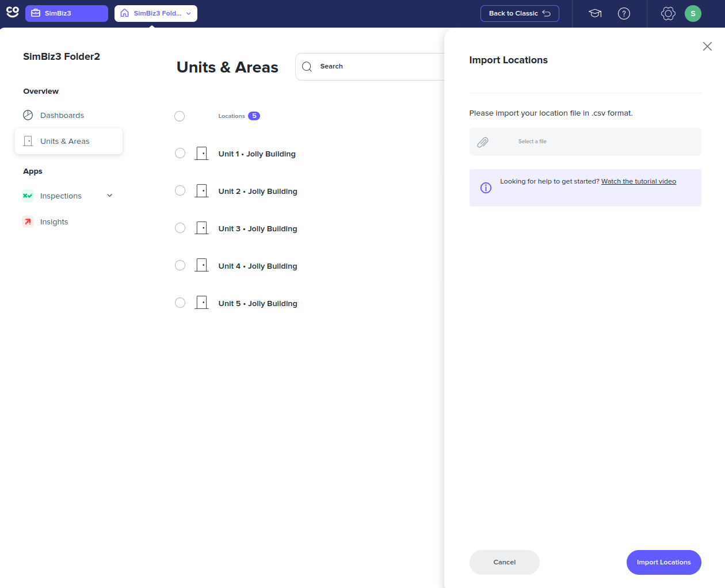Click the Locations count badge 5
The width and height of the screenshot is (725, 588).
254,116
